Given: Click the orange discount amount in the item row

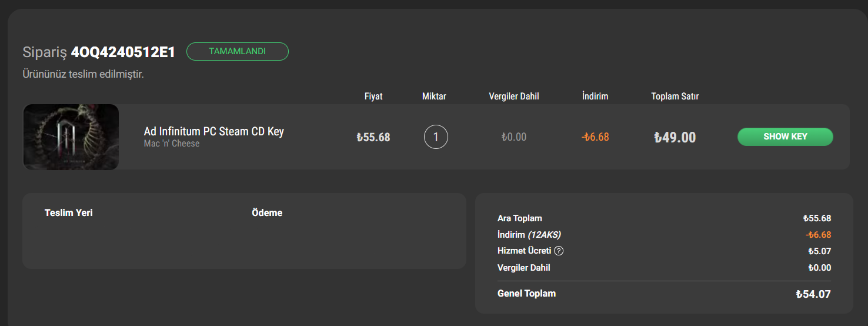Looking at the screenshot, I should click(x=595, y=137).
